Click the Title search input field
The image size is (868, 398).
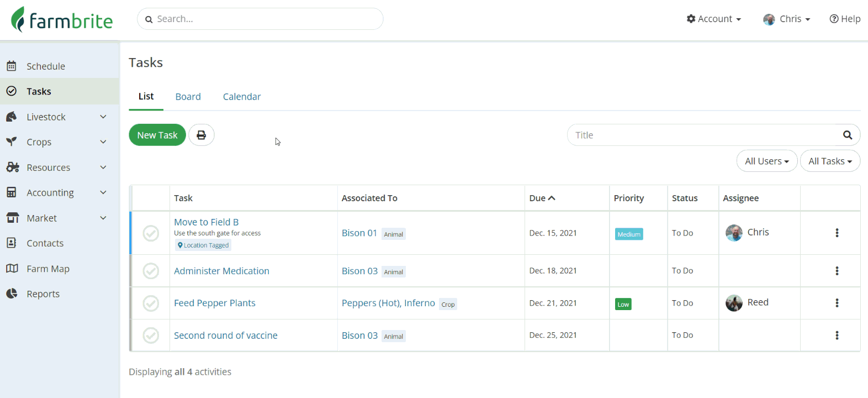click(x=701, y=135)
